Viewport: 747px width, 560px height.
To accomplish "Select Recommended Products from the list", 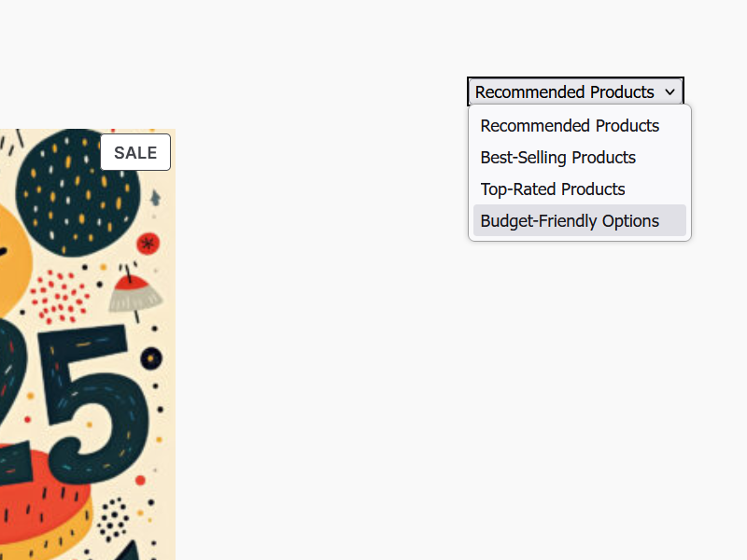I will coord(570,126).
